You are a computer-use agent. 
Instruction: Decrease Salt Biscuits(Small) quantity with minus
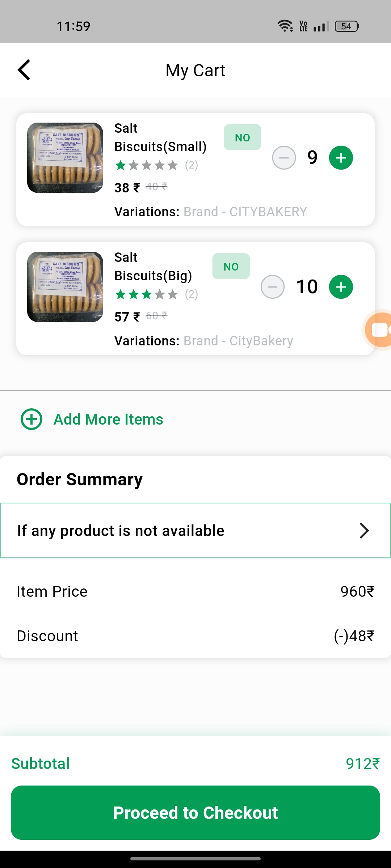[x=284, y=158]
